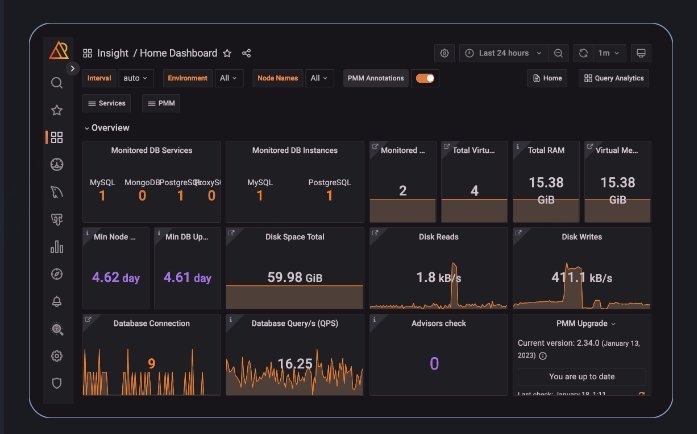Open Starred dashboards from the sidebar
The image size is (697, 434).
click(x=57, y=110)
